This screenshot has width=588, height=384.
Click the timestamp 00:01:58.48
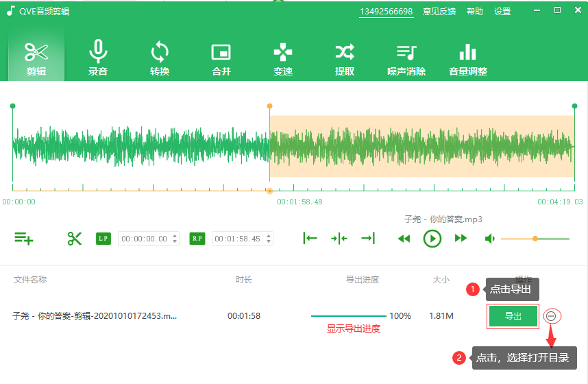pos(299,202)
